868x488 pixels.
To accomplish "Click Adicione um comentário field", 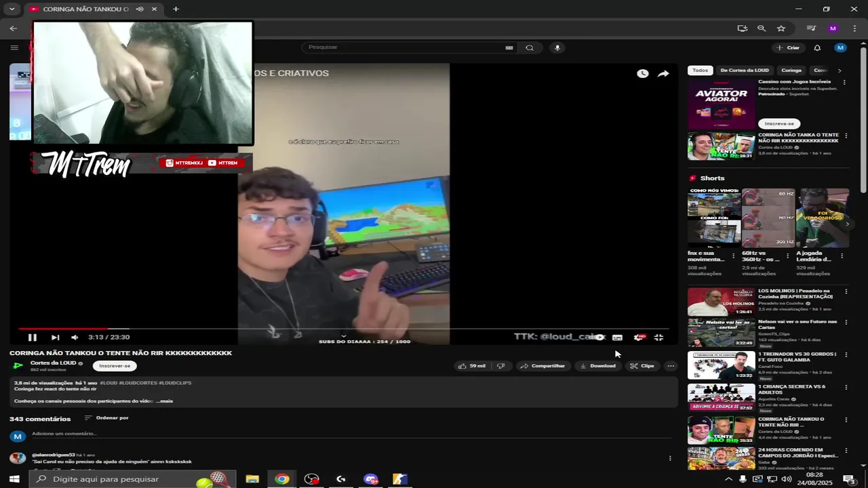I will 349,434.
